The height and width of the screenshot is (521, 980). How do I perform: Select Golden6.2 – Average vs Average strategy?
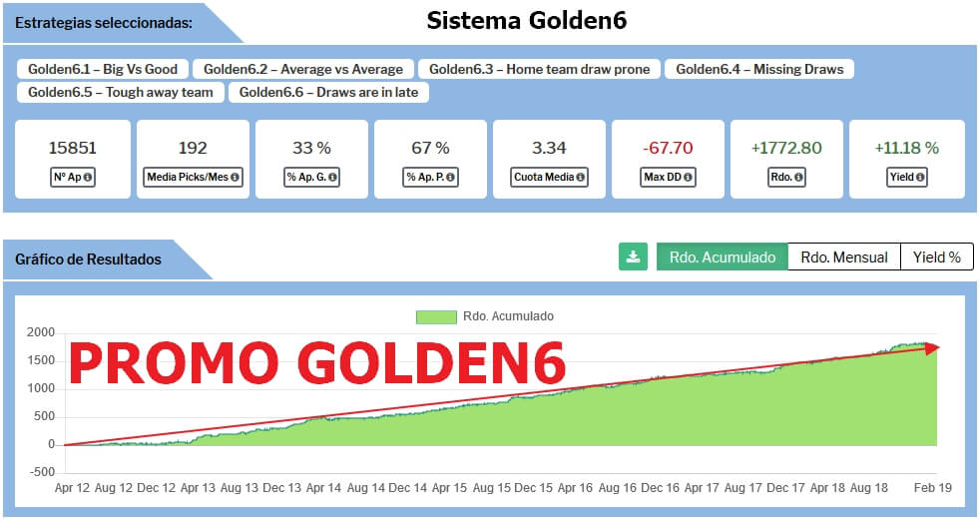coord(303,70)
